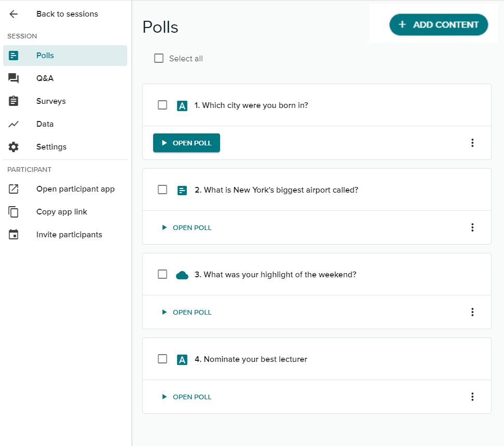This screenshot has height=446, width=504.
Task: Open session Settings
Action: point(65,147)
